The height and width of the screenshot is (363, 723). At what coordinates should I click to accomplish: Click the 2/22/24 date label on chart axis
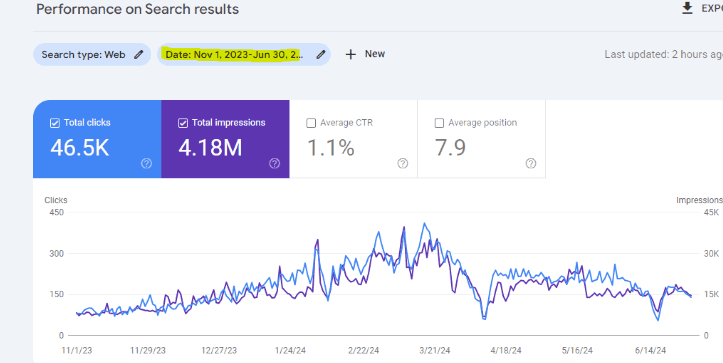(362, 351)
